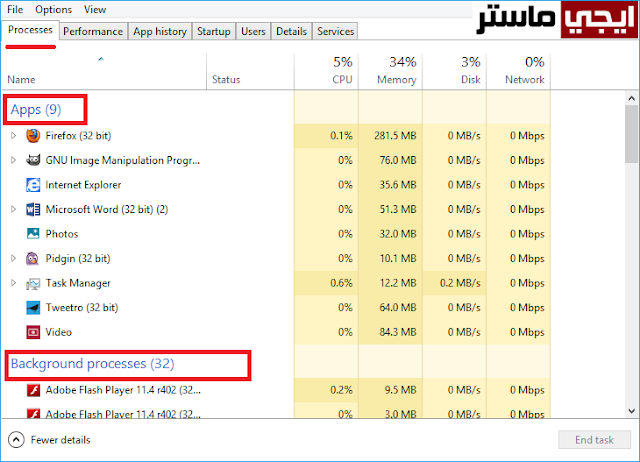Click the scrollbar up arrow
640x462 pixels.
(631, 98)
